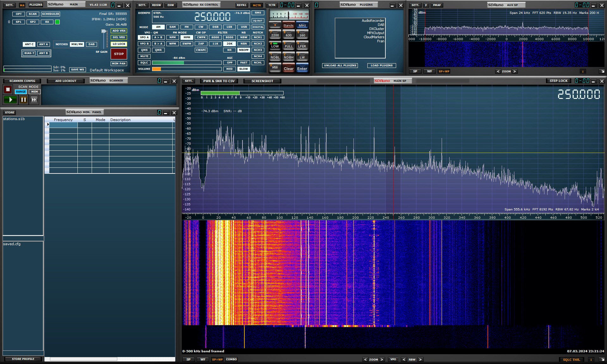Toggle the LO LOCK button
This screenshot has height=364, width=607.
point(119,44)
